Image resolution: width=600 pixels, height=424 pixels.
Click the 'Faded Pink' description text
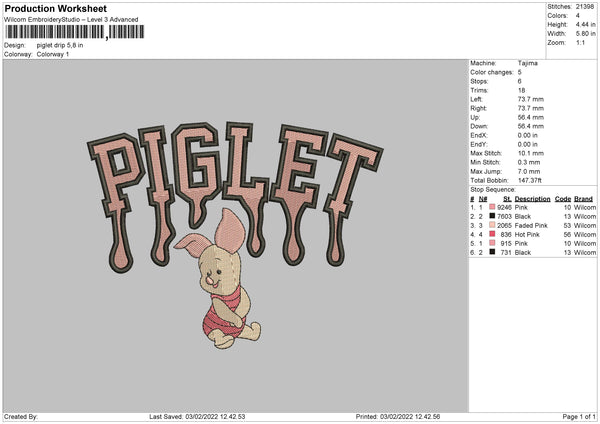pyautogui.click(x=531, y=225)
